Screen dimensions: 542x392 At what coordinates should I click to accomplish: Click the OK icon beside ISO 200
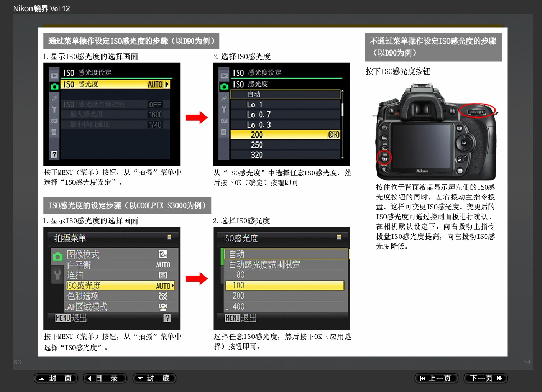coord(334,135)
